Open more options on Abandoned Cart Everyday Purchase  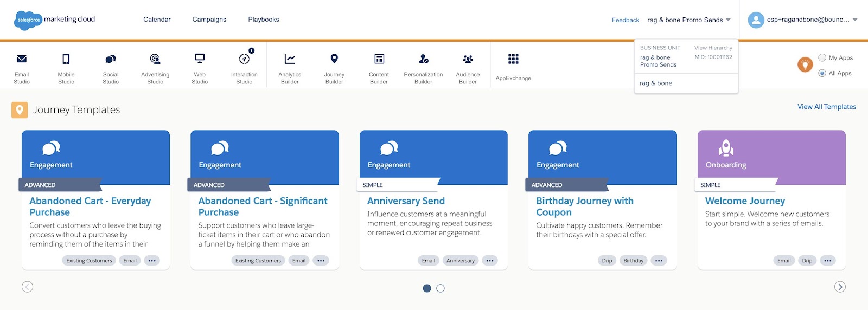[x=152, y=261]
